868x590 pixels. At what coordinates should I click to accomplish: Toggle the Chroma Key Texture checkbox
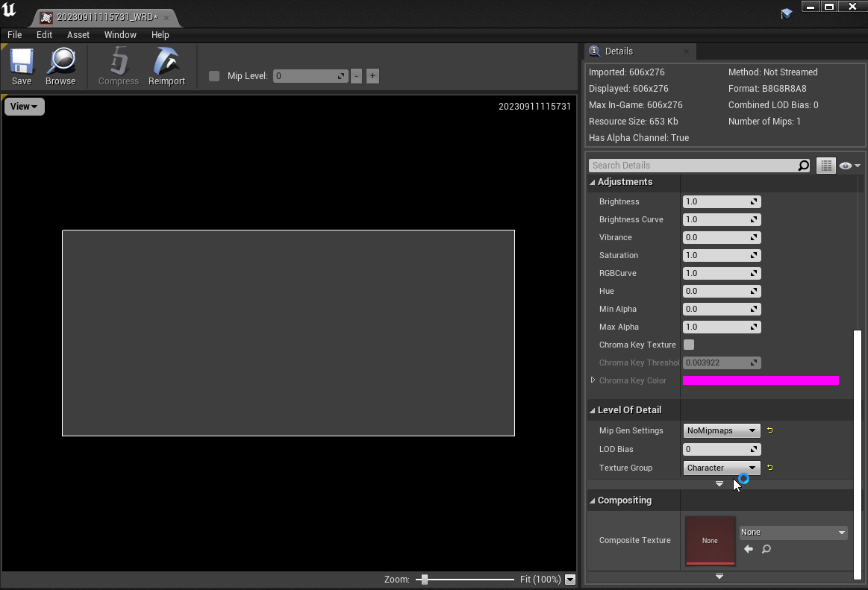[x=689, y=345]
